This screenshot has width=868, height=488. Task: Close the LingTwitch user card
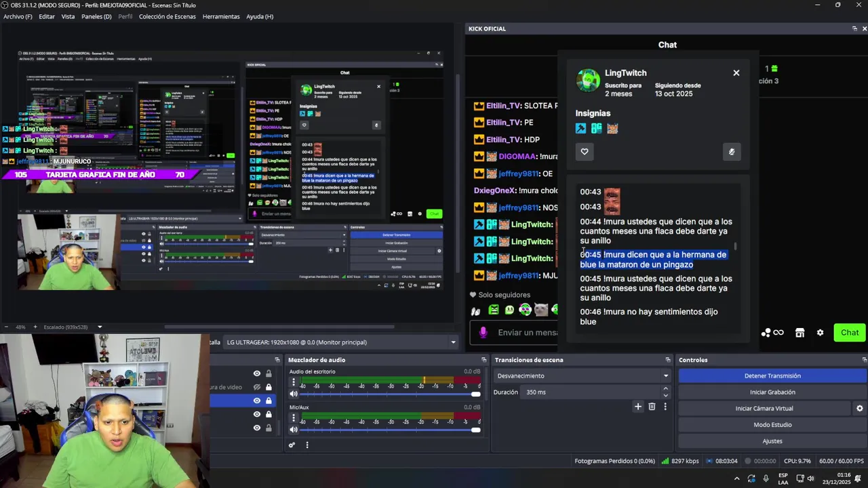pos(736,73)
